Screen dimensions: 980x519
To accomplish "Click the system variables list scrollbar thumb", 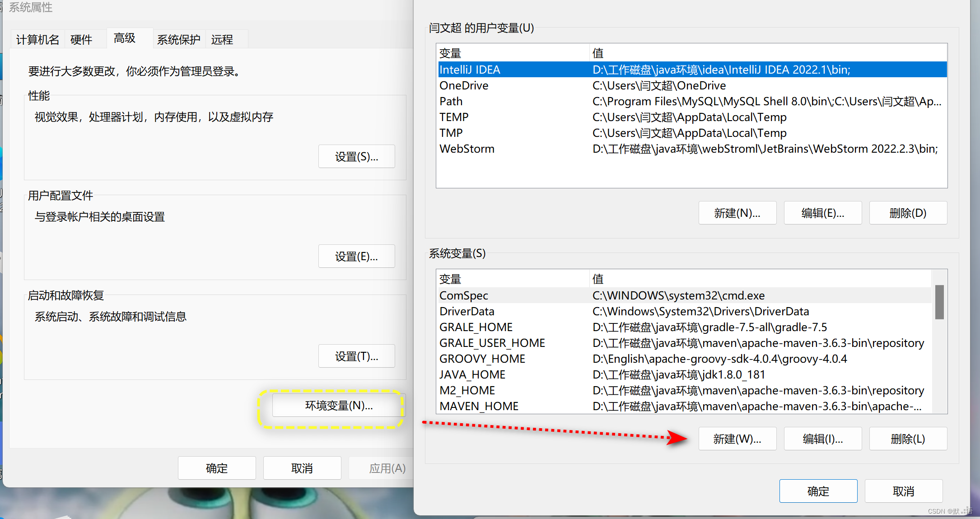I will [x=939, y=302].
